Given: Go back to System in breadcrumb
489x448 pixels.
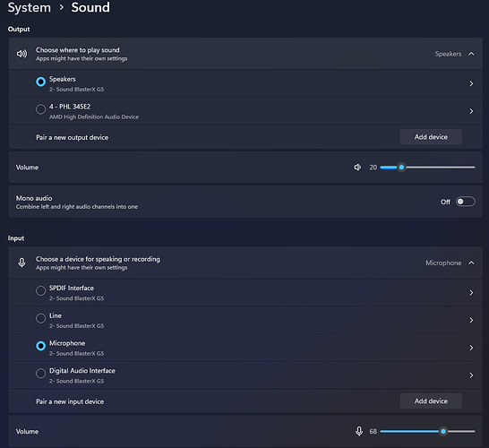Looking at the screenshot, I should point(30,8).
